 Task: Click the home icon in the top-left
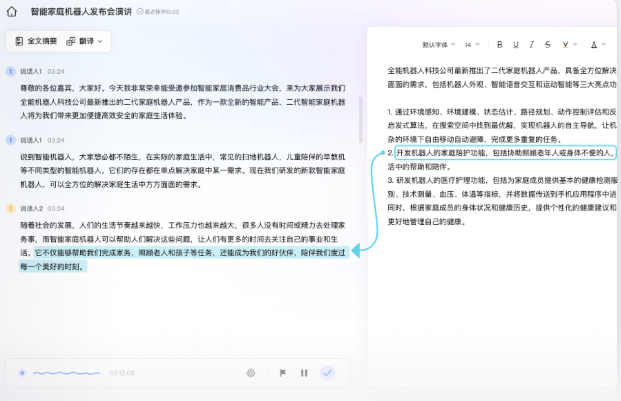[x=12, y=11]
